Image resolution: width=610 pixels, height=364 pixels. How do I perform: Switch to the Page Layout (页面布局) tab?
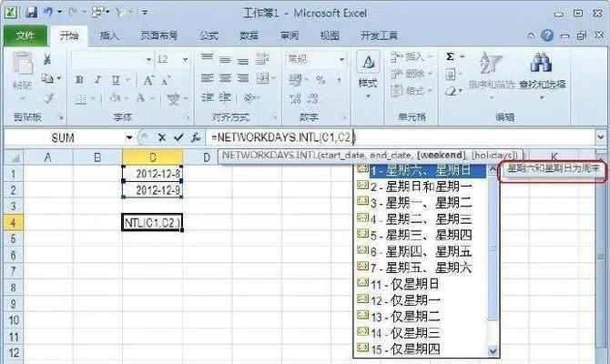(158, 35)
